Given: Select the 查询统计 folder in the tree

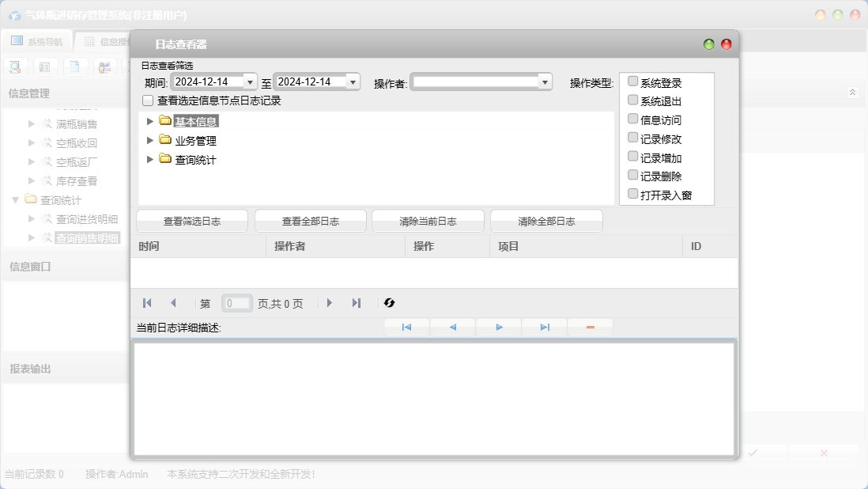Looking at the screenshot, I should tap(194, 160).
